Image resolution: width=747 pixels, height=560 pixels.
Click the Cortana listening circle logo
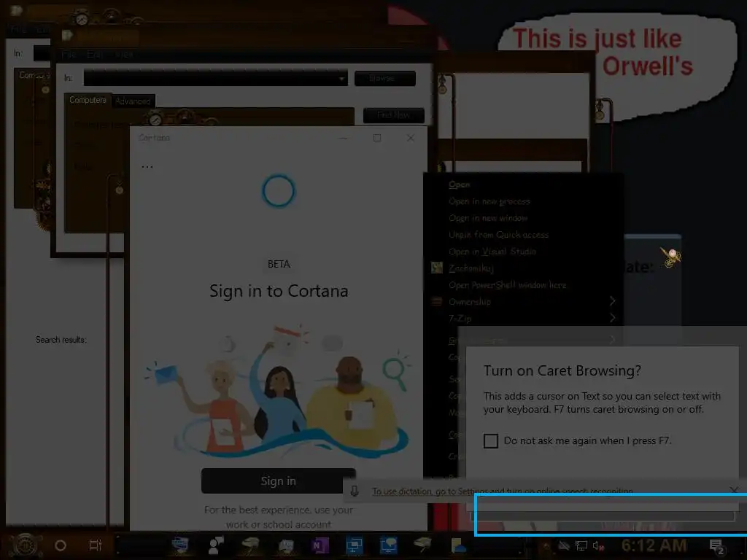(x=279, y=191)
